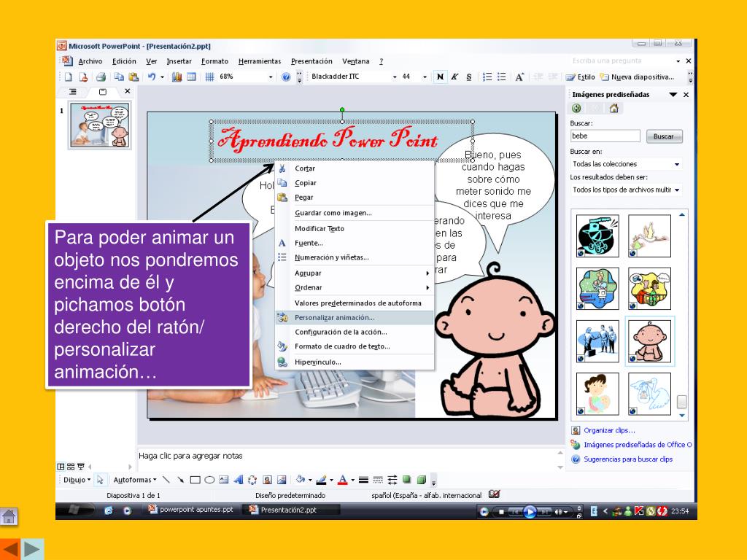
Task: Open the Insertar menu
Action: click(179, 61)
